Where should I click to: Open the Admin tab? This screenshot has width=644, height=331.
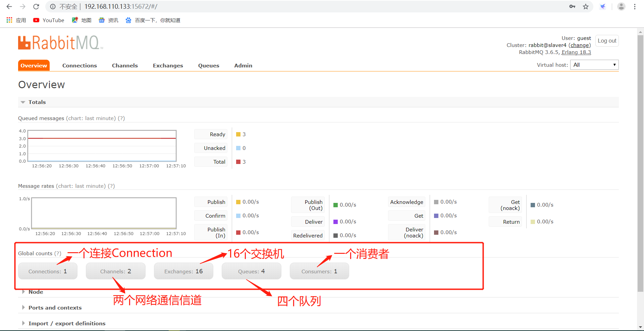click(x=243, y=65)
